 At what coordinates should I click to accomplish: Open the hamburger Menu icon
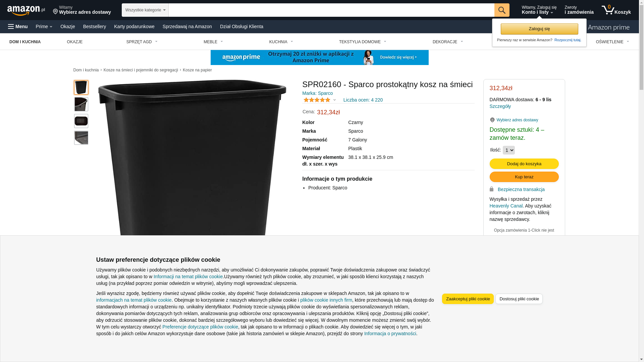11,26
